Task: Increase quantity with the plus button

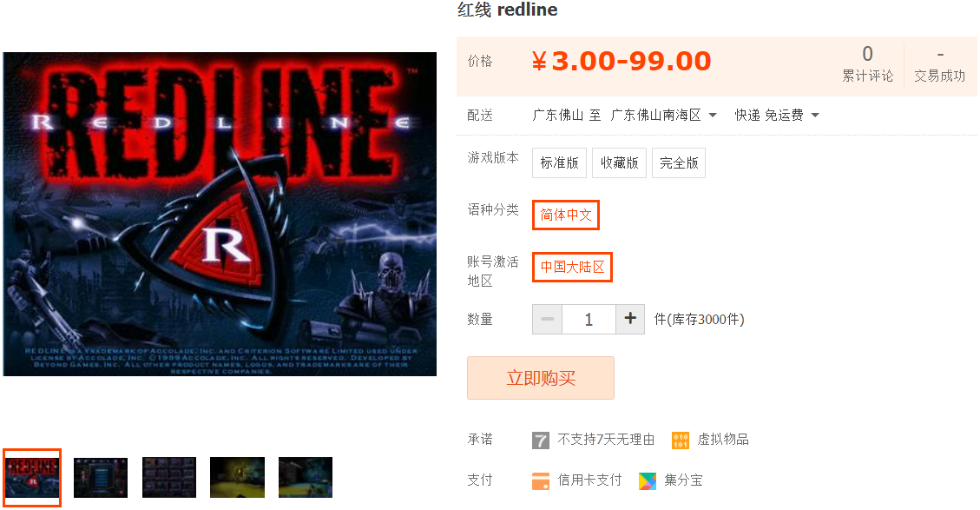Action: click(x=630, y=319)
